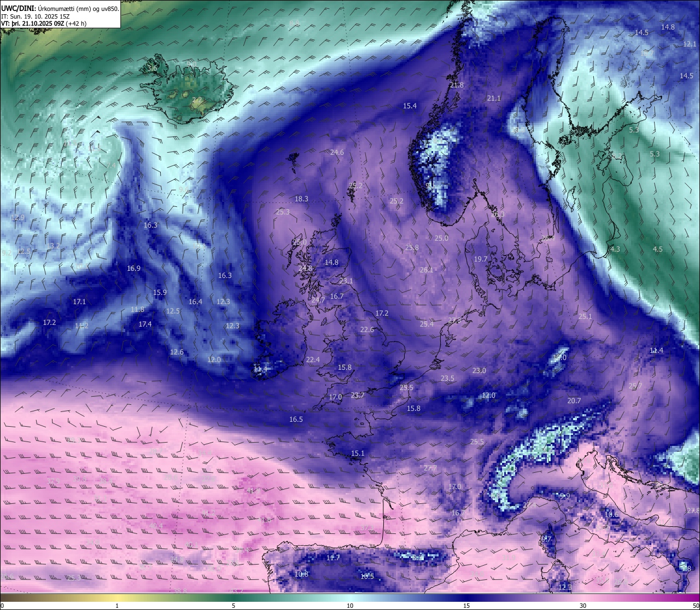Click the value 10.5 over central Spain
700x610 pixels.
(367, 576)
